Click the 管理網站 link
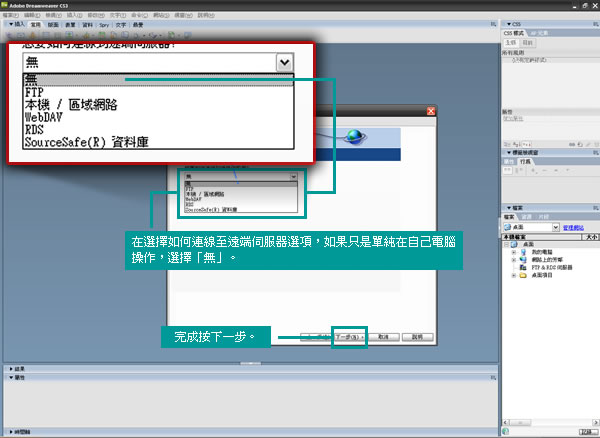600x438 pixels. point(573,228)
